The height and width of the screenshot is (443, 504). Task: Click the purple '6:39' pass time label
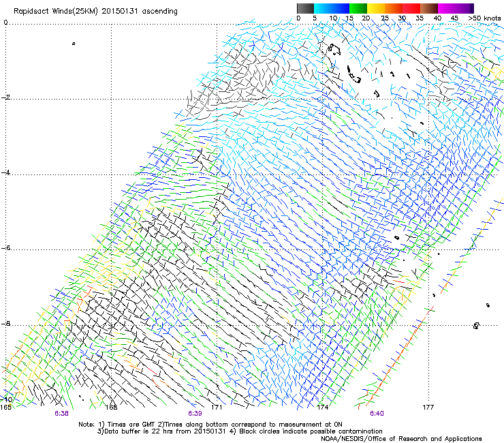(x=195, y=414)
